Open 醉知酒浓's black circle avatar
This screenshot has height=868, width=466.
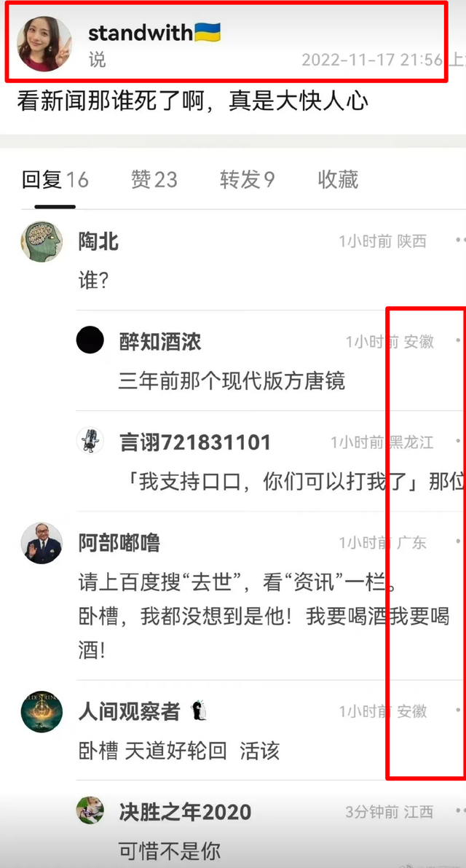(90, 340)
